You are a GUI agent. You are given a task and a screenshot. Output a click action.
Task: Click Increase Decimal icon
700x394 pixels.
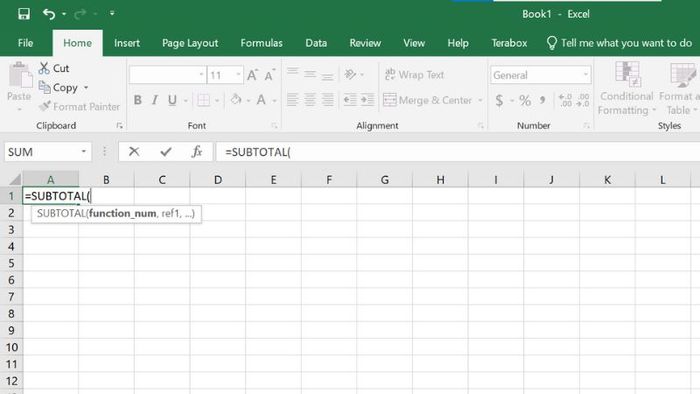coord(565,100)
